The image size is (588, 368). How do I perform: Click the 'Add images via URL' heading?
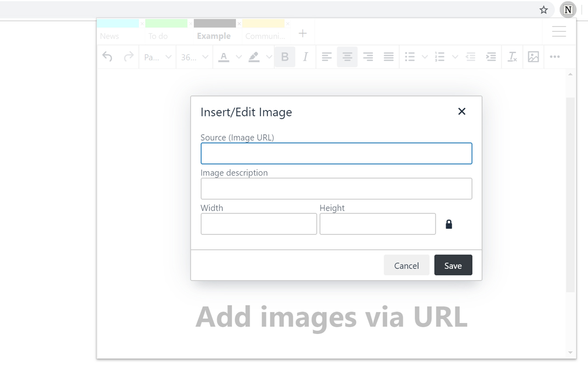pos(332,317)
